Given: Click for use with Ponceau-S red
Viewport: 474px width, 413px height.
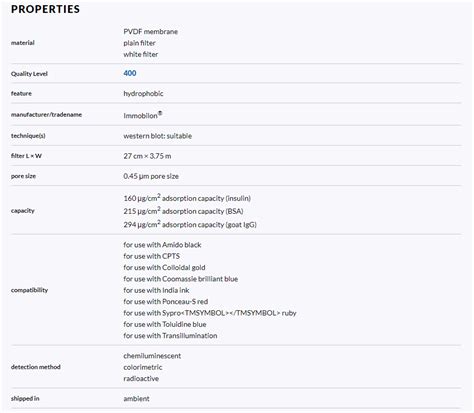Looking at the screenshot, I should [x=166, y=302].
